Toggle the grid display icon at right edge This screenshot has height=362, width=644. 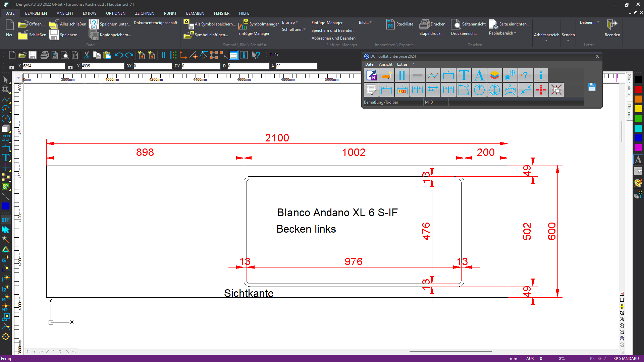tap(622, 300)
